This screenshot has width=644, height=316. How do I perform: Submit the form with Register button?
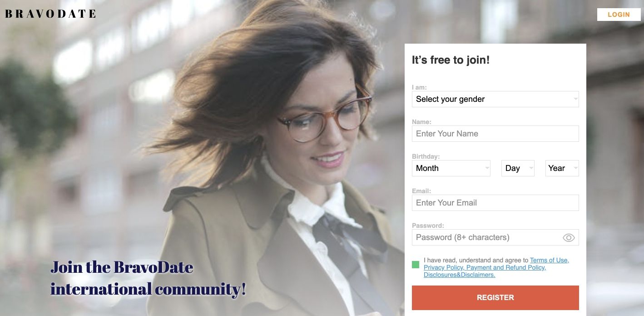pyautogui.click(x=495, y=298)
